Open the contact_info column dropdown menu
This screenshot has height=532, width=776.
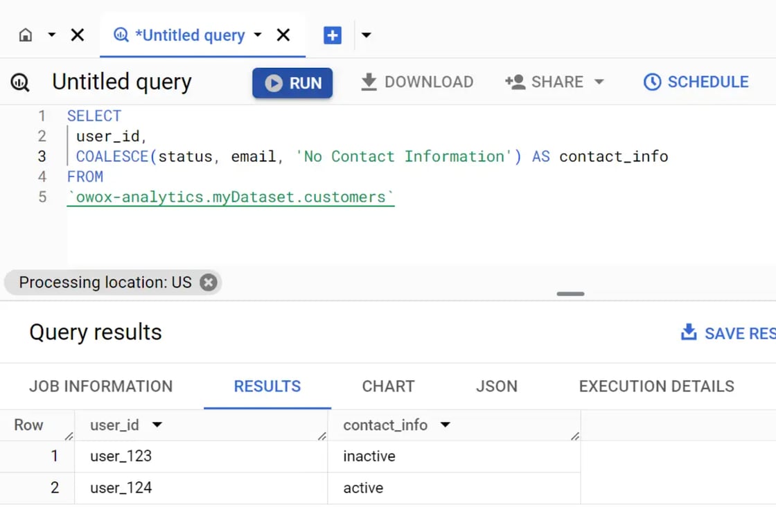click(x=446, y=425)
